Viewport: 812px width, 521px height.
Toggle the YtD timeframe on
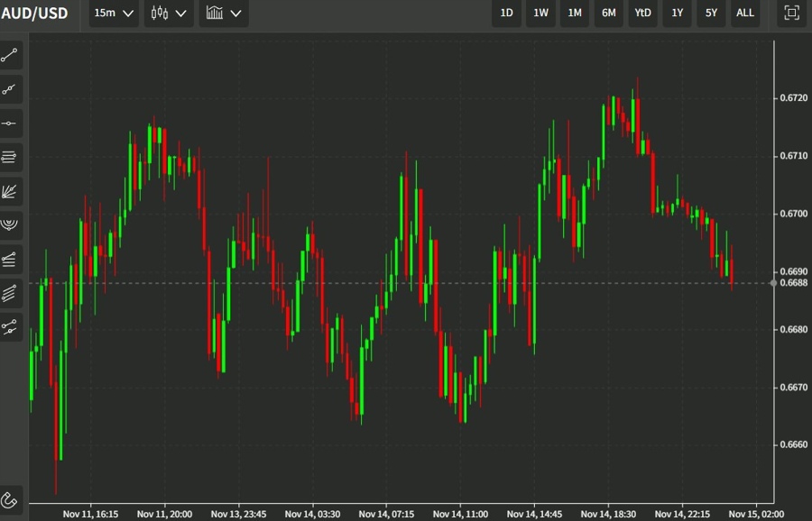[642, 14]
